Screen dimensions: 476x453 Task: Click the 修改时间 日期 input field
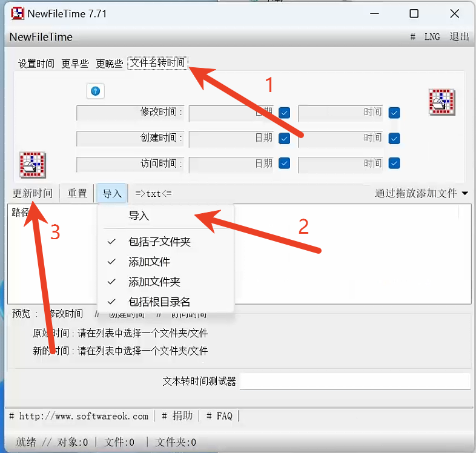click(x=231, y=113)
